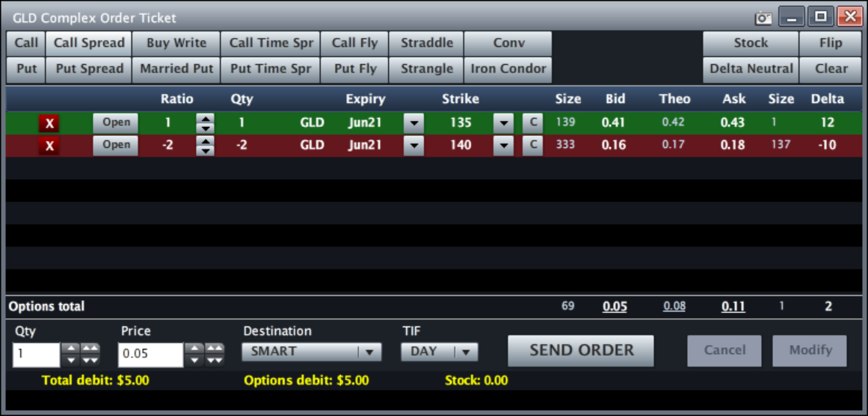The image size is (868, 416).
Task: Click the 0.42 theo value on 135 row
Action: (x=674, y=122)
